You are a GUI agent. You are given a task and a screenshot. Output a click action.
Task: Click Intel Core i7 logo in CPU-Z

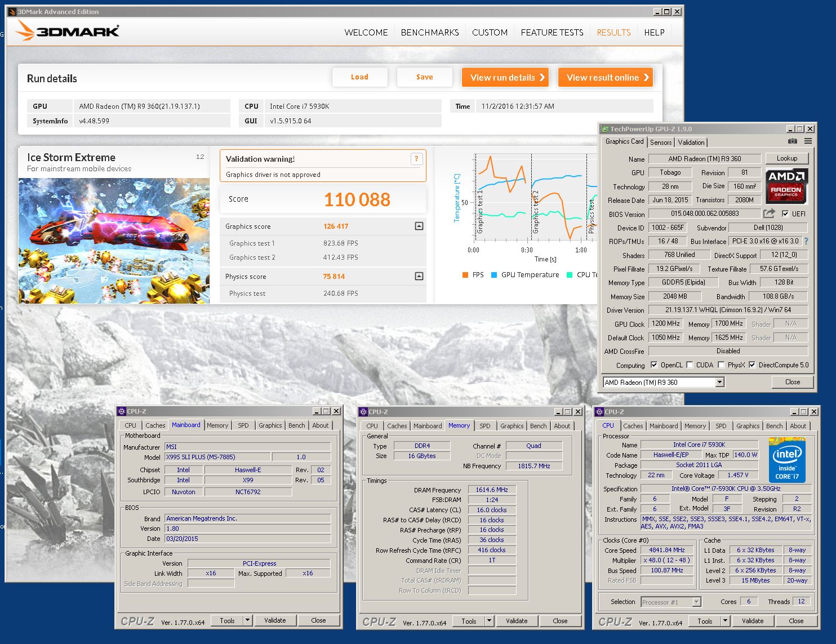click(x=787, y=460)
